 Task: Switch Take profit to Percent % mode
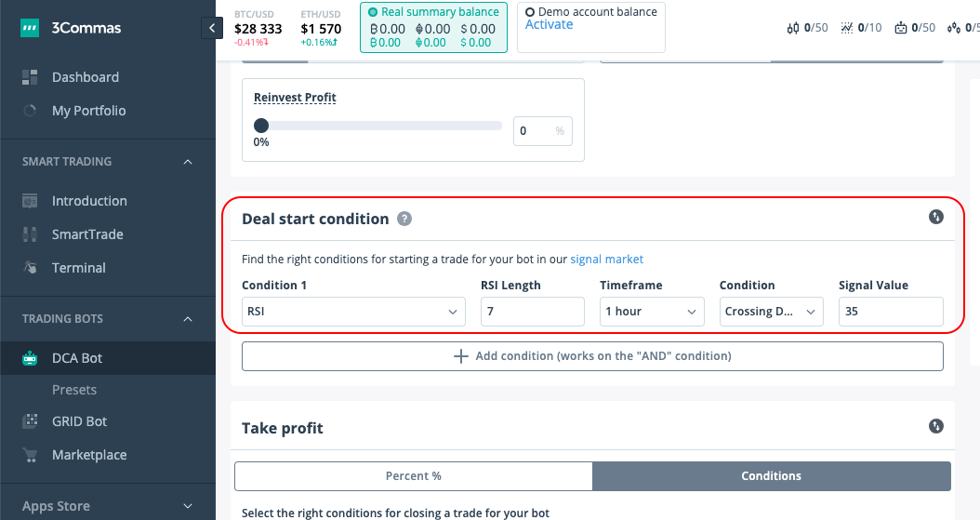point(414,476)
